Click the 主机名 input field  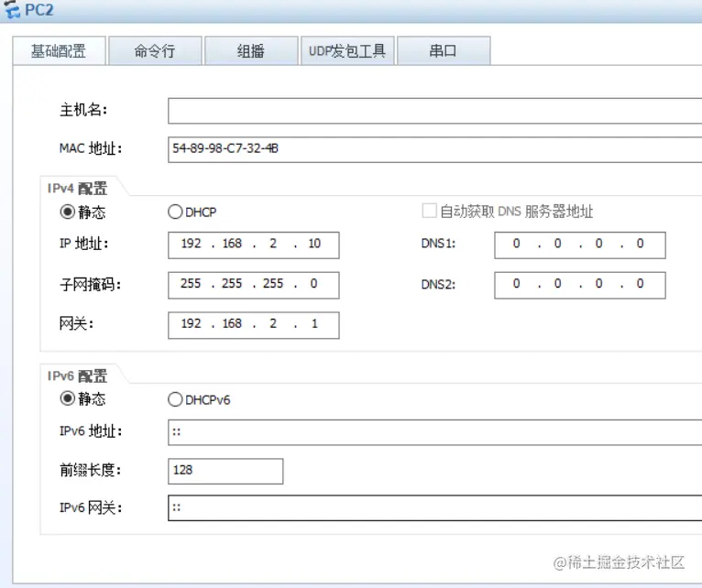click(434, 111)
